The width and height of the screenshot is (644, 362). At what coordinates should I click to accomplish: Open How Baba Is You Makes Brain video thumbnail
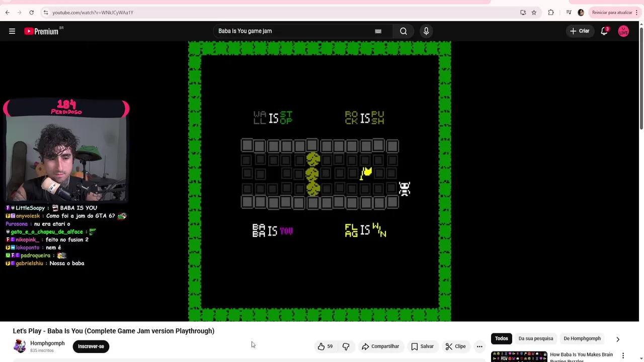click(x=519, y=356)
